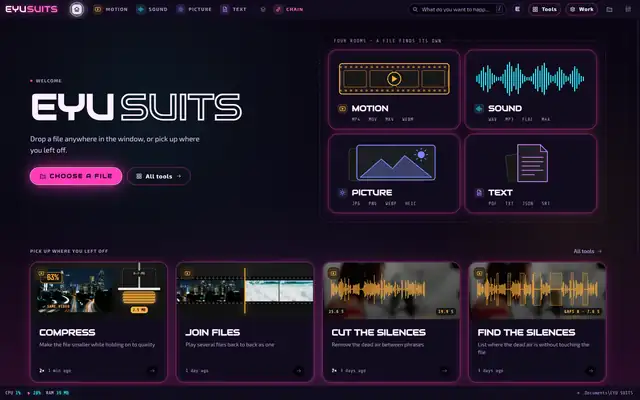Open the Text tab in top bar
The height and width of the screenshot is (400, 640).
pyautogui.click(x=233, y=9)
